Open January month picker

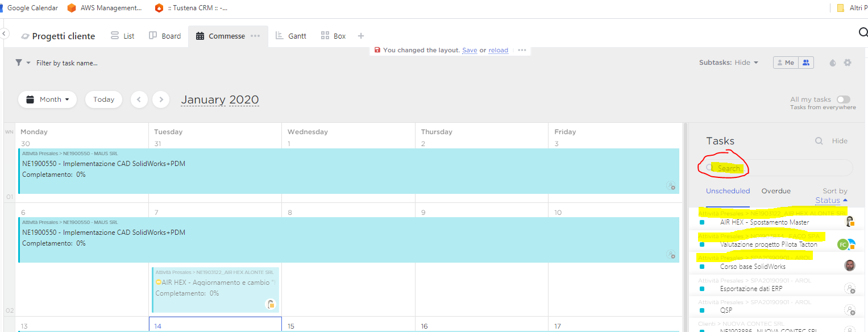pos(203,99)
